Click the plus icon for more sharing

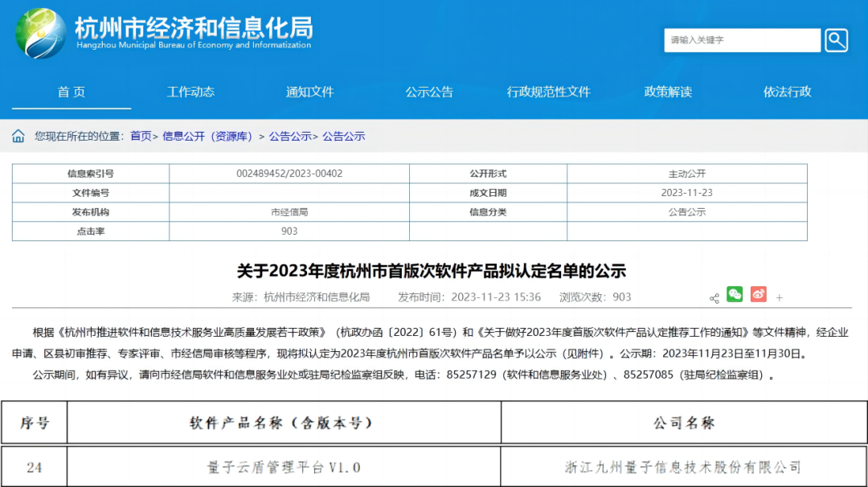779,298
